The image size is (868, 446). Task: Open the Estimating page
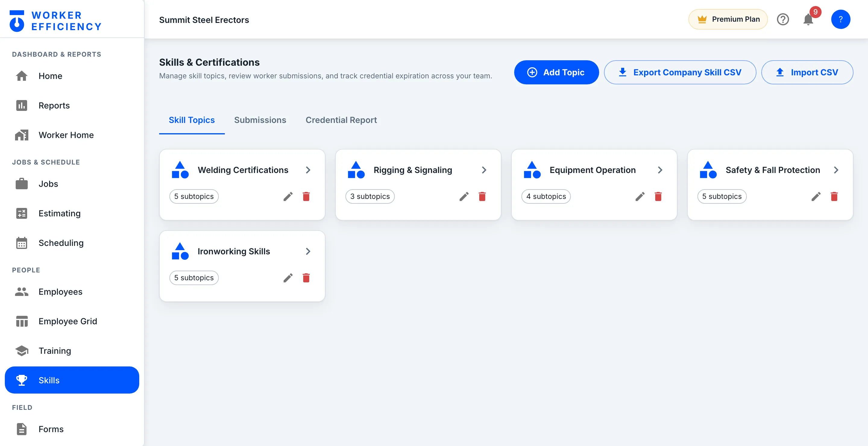coord(72,214)
